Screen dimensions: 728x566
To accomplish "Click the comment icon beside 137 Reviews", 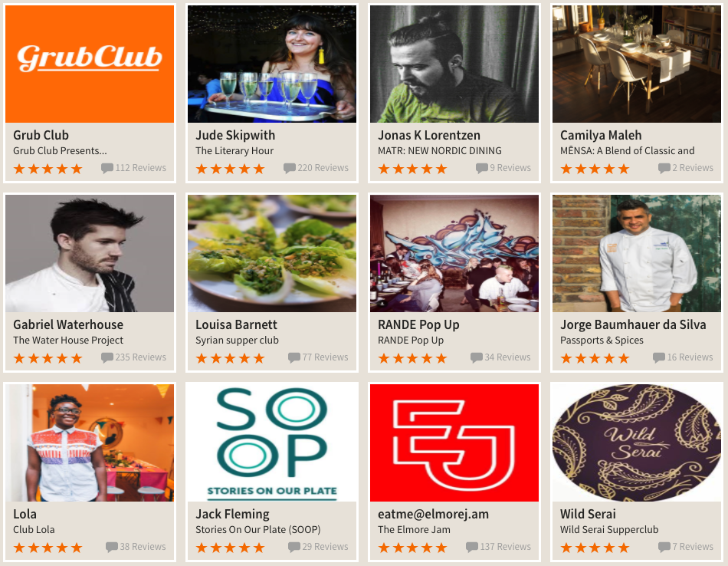I will [472, 548].
